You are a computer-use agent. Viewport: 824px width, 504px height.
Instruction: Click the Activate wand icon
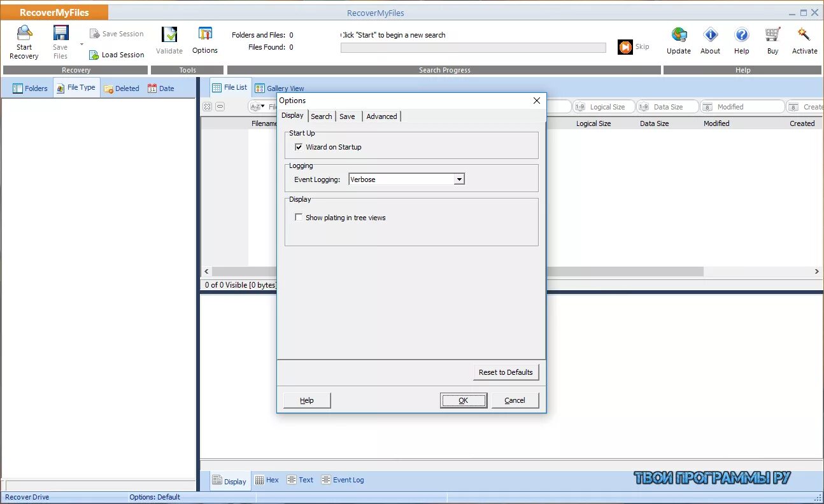click(804, 34)
